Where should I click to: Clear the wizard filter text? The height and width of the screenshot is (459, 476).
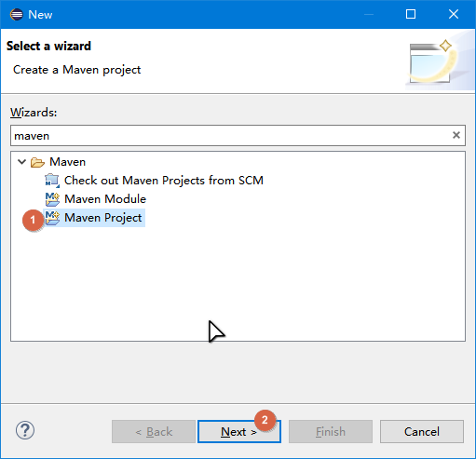tap(456, 135)
